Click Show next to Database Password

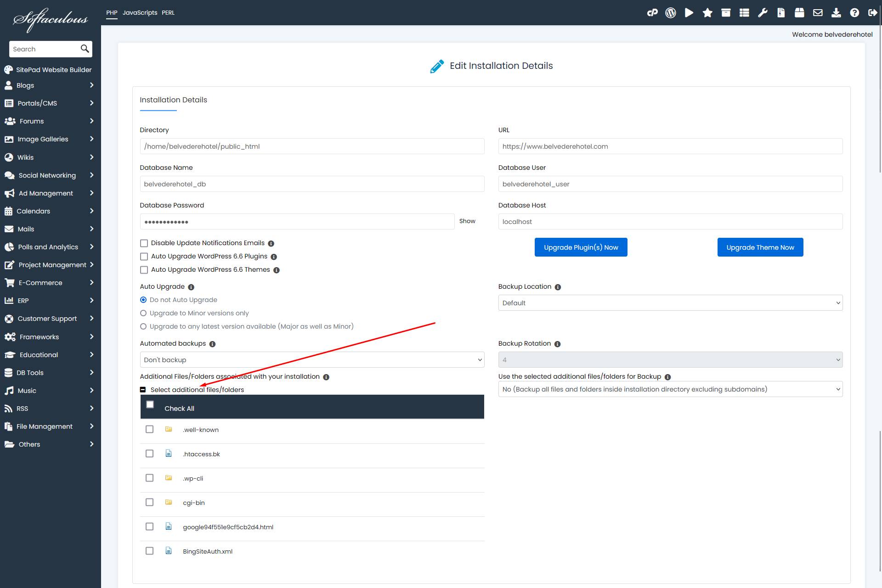click(467, 221)
